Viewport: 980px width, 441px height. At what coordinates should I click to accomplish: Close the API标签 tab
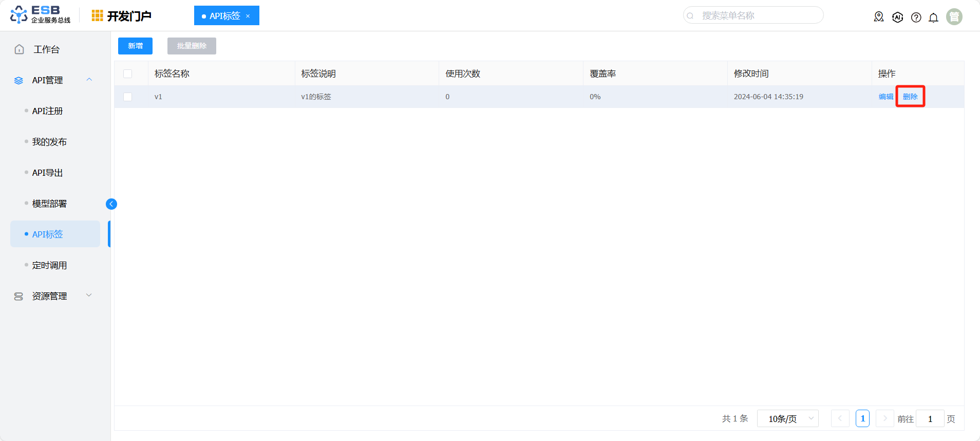pyautogui.click(x=248, y=16)
